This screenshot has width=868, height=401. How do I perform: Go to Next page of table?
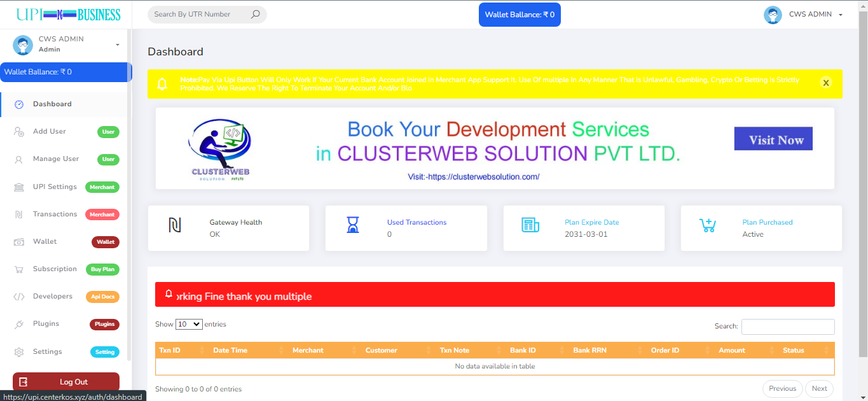point(819,389)
